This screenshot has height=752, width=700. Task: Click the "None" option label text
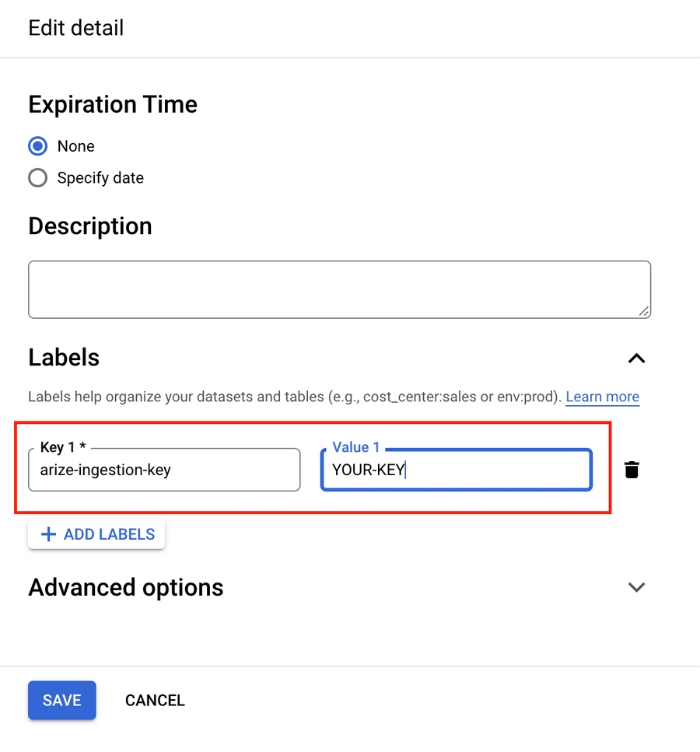pos(75,146)
